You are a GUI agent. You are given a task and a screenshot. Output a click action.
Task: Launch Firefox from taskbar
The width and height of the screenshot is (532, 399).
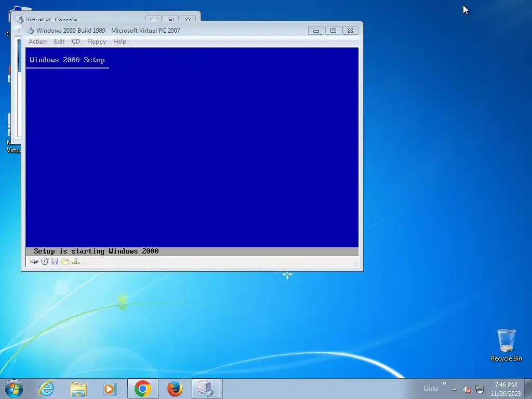(x=175, y=389)
